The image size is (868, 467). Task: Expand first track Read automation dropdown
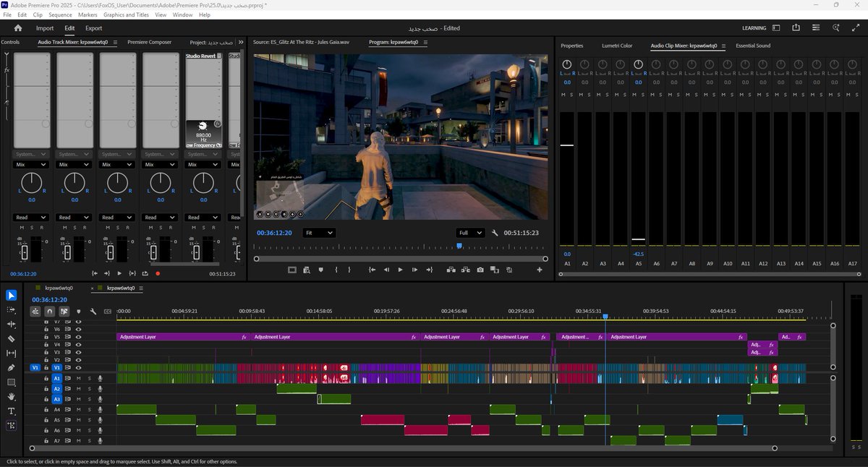click(32, 217)
